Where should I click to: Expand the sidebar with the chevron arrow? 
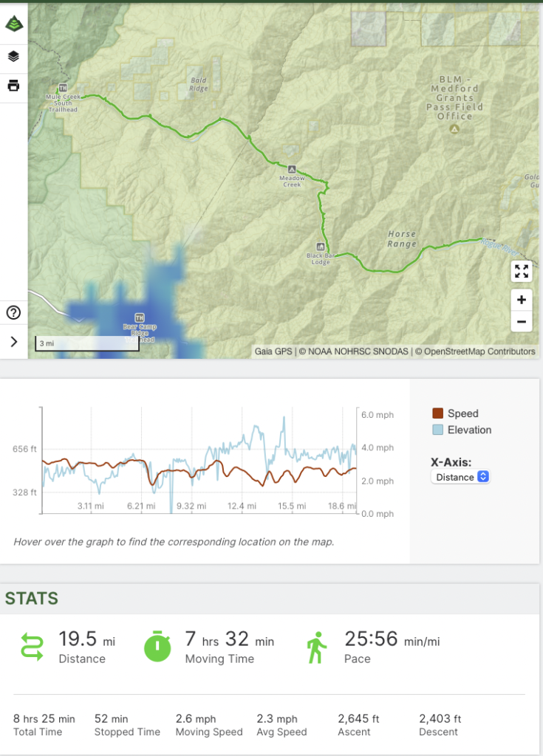coord(13,341)
